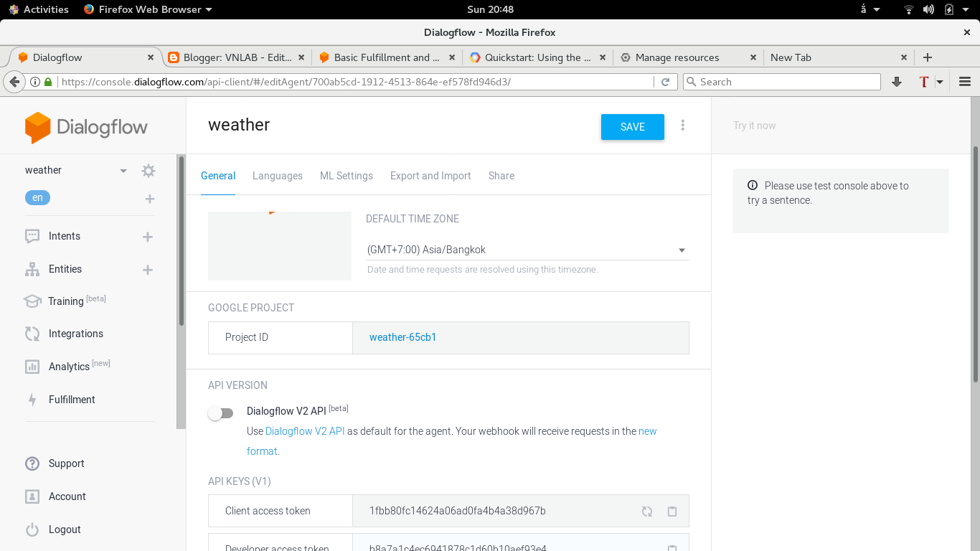Close the Dialogflow browser tab

tap(151, 57)
